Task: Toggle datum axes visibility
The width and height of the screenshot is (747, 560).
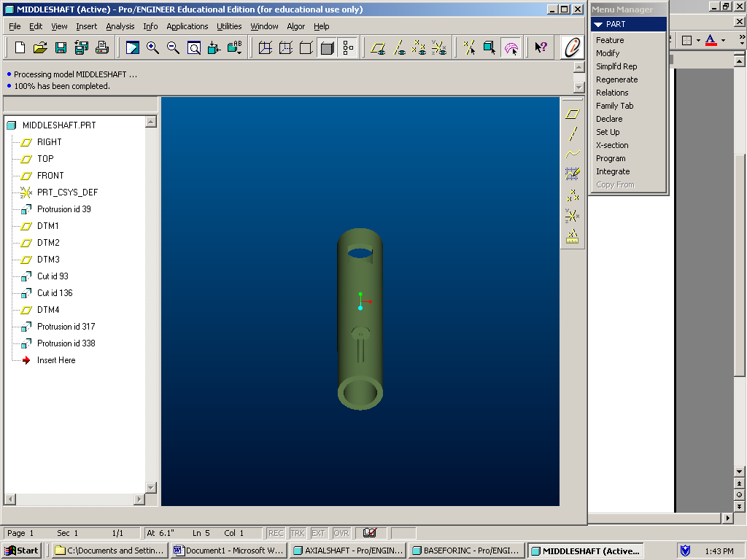Action: tap(399, 47)
